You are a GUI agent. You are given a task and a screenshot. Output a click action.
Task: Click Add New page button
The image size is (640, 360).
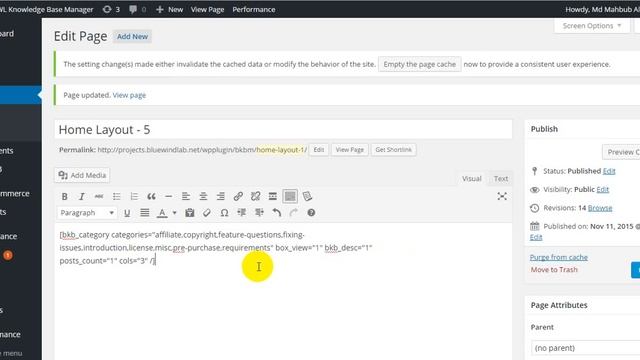132,36
